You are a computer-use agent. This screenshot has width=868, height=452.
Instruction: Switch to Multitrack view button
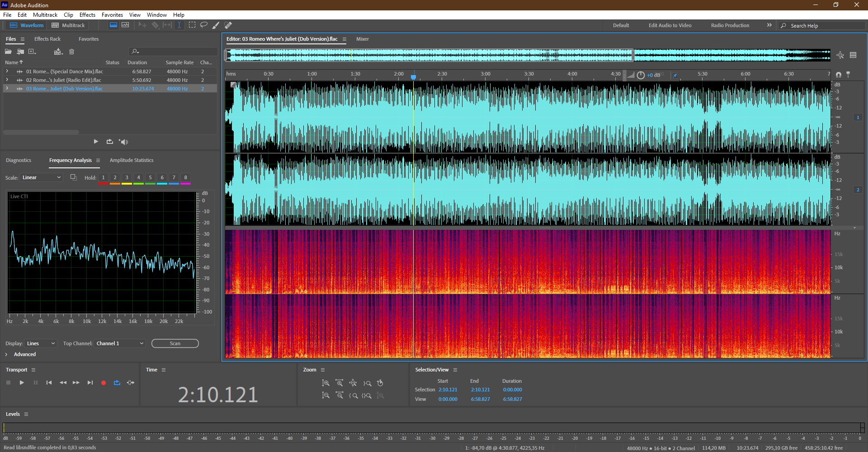[x=68, y=25]
